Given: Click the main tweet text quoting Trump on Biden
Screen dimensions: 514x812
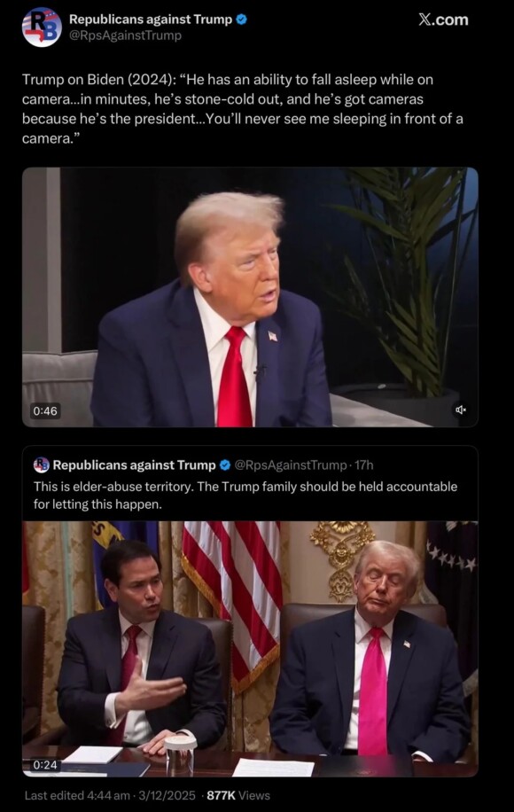Looking at the screenshot, I should point(242,109).
